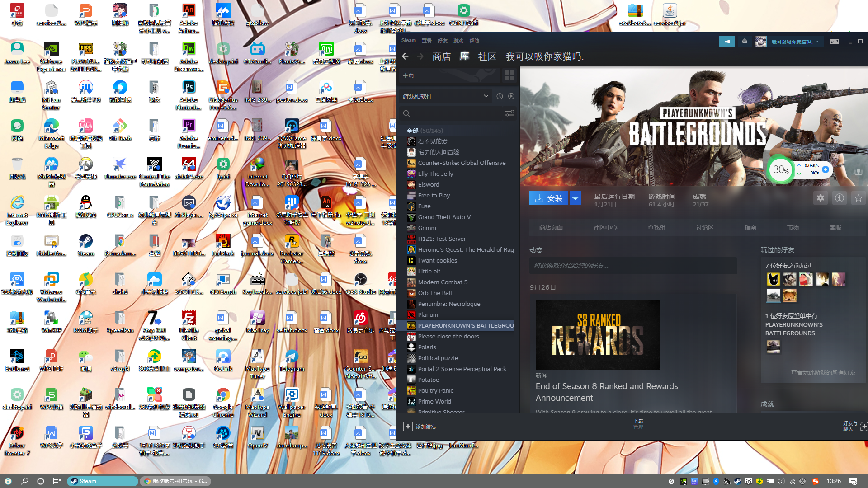Open the Steam inbox envelope icon
This screenshot has width=868, height=488.
[744, 42]
